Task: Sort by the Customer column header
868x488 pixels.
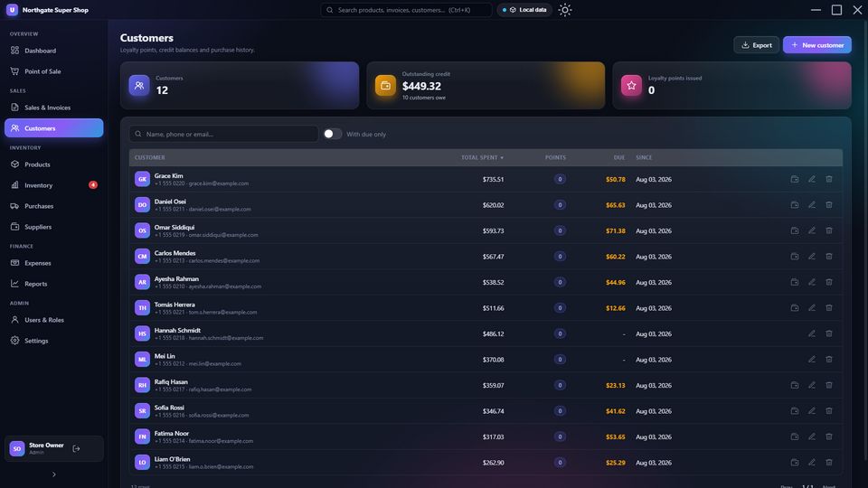Action: 149,157
